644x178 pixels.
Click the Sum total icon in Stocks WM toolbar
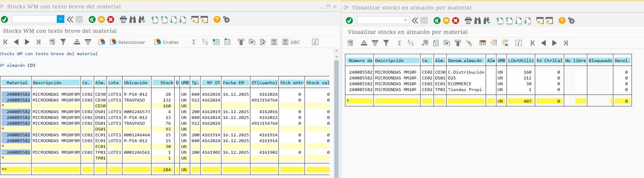click(x=194, y=42)
